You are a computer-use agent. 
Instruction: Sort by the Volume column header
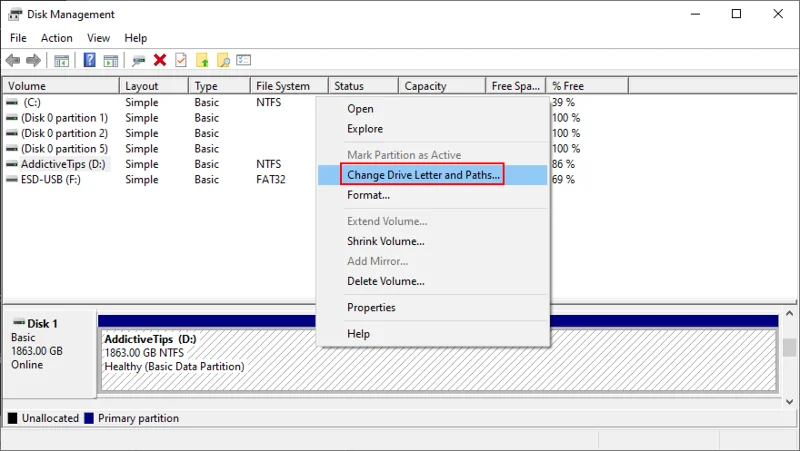pyautogui.click(x=61, y=86)
